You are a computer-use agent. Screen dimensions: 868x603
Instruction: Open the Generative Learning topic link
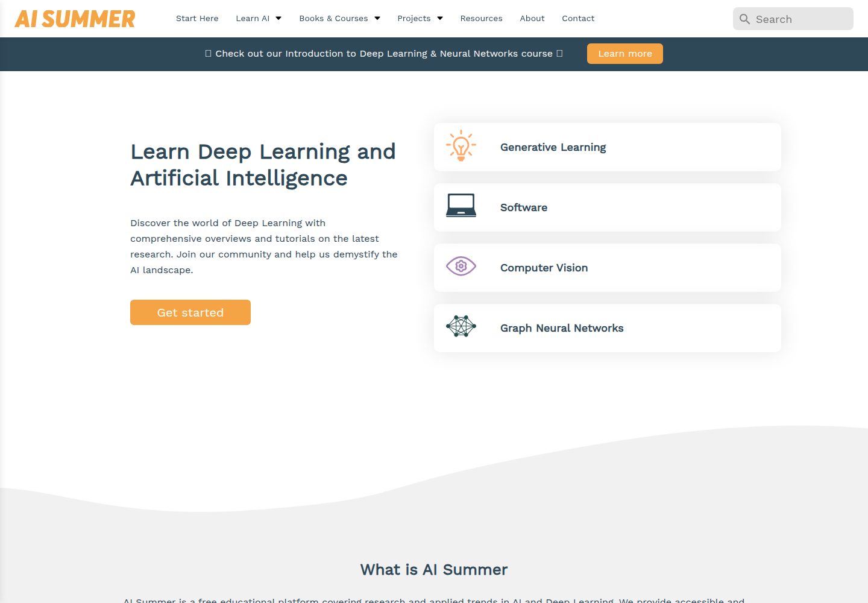[608, 147]
